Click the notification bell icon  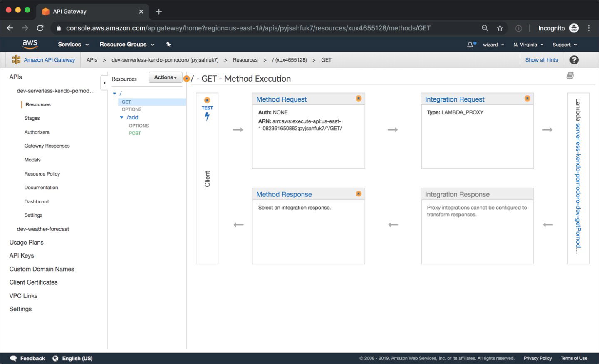coord(470,44)
